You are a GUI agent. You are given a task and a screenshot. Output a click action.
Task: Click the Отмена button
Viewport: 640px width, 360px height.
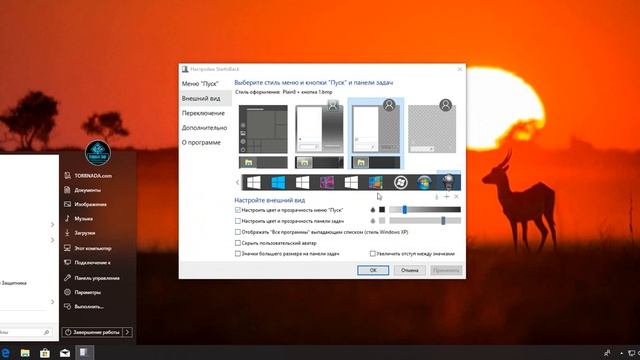pyautogui.click(x=409, y=270)
